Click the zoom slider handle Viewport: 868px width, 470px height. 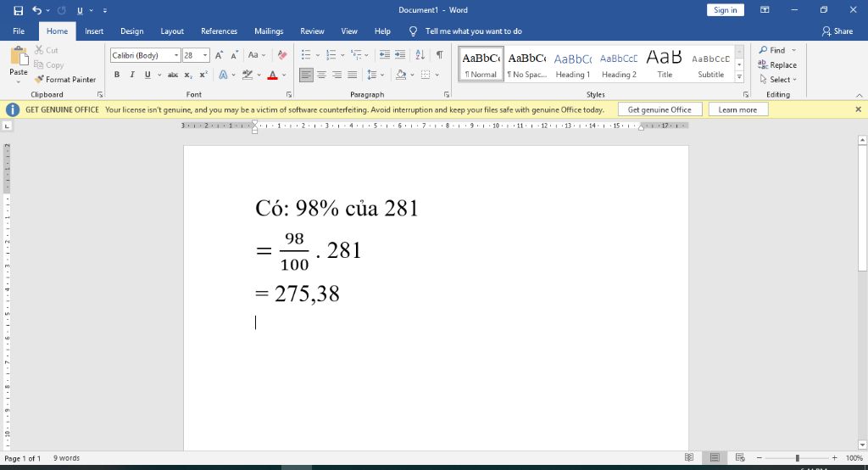[797, 458]
